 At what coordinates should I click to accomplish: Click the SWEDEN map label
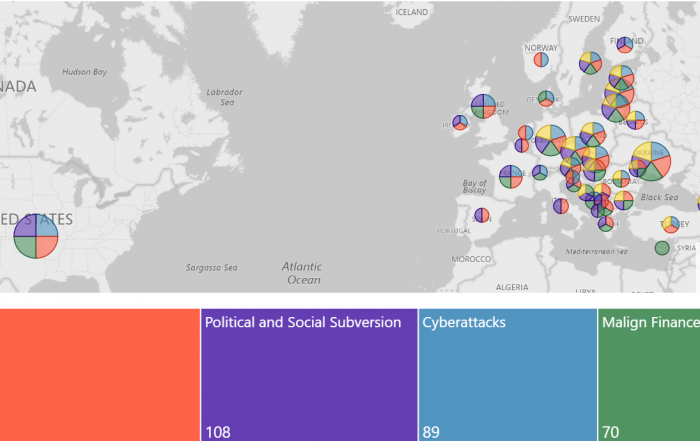click(584, 19)
